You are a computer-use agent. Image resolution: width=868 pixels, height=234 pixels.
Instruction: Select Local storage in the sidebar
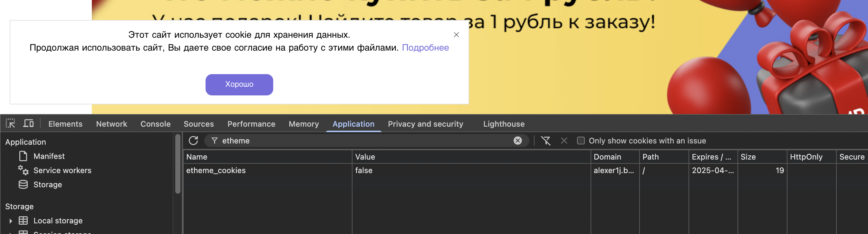(58, 220)
